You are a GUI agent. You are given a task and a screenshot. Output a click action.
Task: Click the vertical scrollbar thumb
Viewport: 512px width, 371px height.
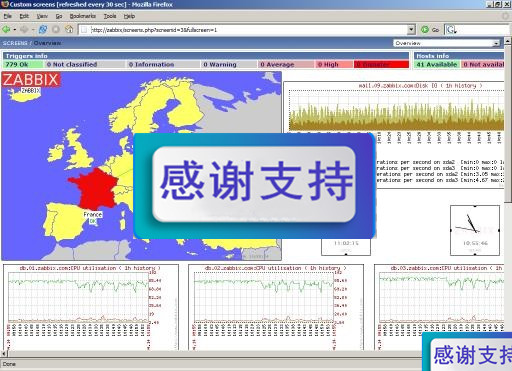coord(508,123)
